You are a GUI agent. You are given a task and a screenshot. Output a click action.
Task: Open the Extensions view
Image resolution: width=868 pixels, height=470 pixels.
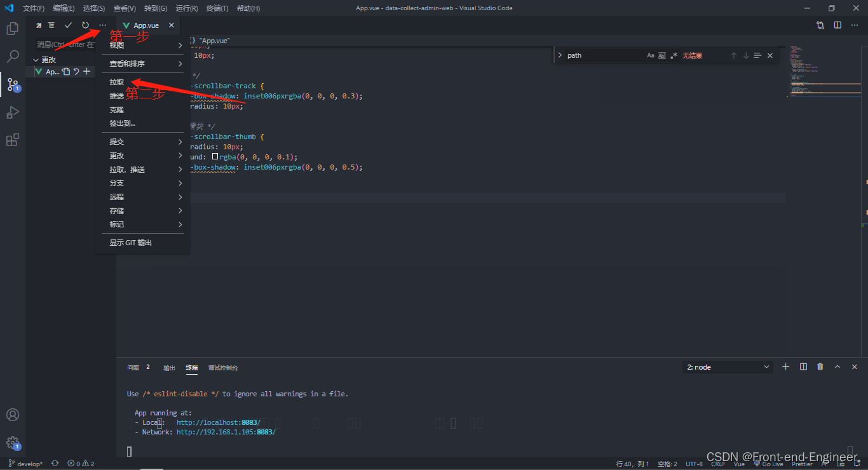pyautogui.click(x=13, y=140)
